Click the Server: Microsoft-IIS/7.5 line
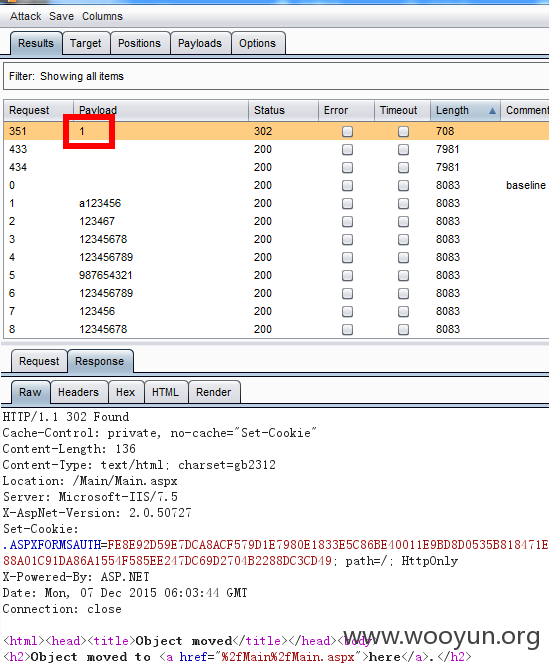The width and height of the screenshot is (549, 665). coord(90,497)
